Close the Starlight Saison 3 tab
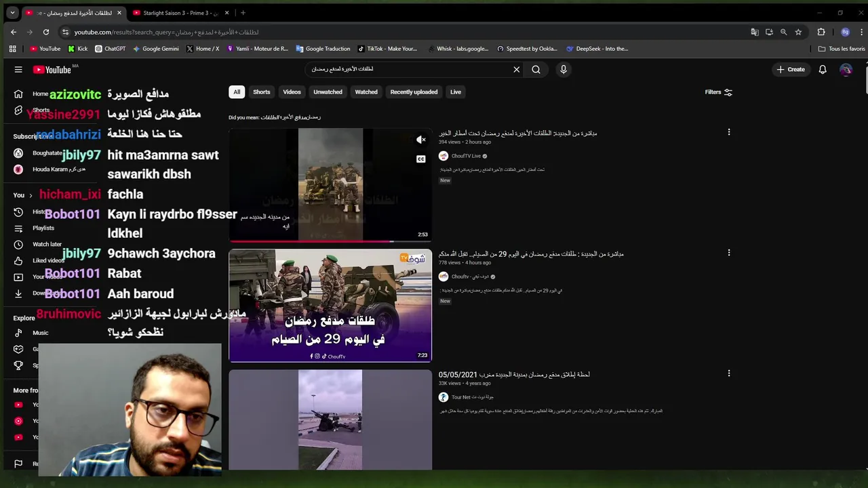 click(226, 13)
